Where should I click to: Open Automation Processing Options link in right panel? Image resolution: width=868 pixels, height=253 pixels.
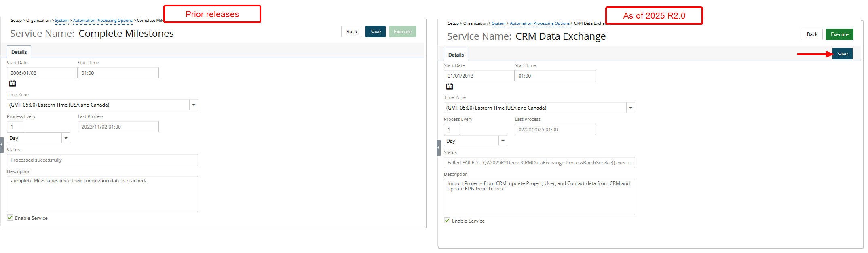point(540,23)
